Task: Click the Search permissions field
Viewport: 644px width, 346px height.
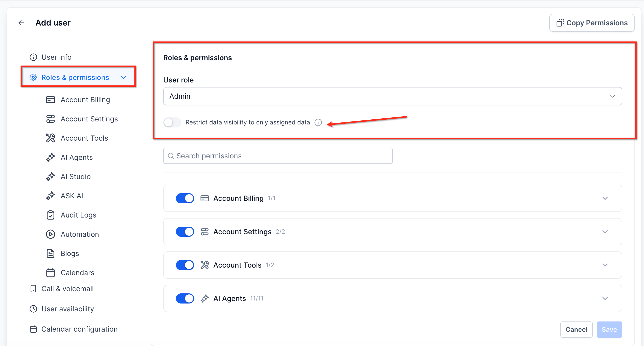Action: pyautogui.click(x=278, y=156)
